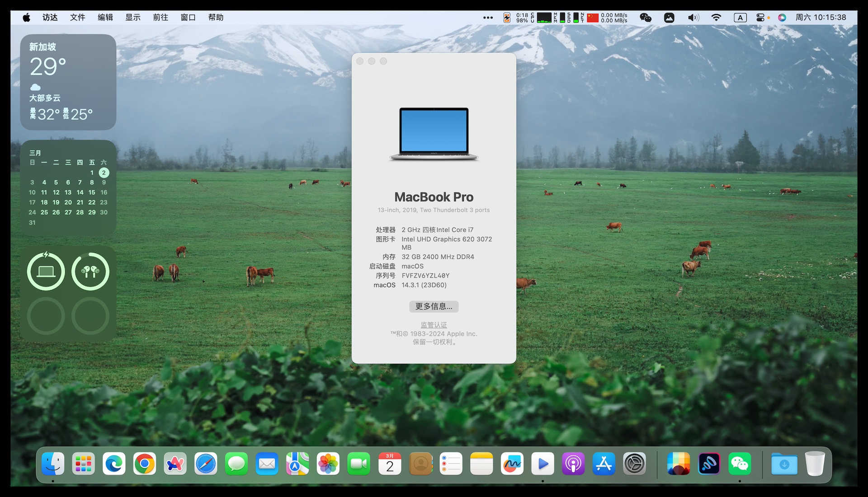
Task: Open the Mail app in Dock
Action: pyautogui.click(x=267, y=464)
